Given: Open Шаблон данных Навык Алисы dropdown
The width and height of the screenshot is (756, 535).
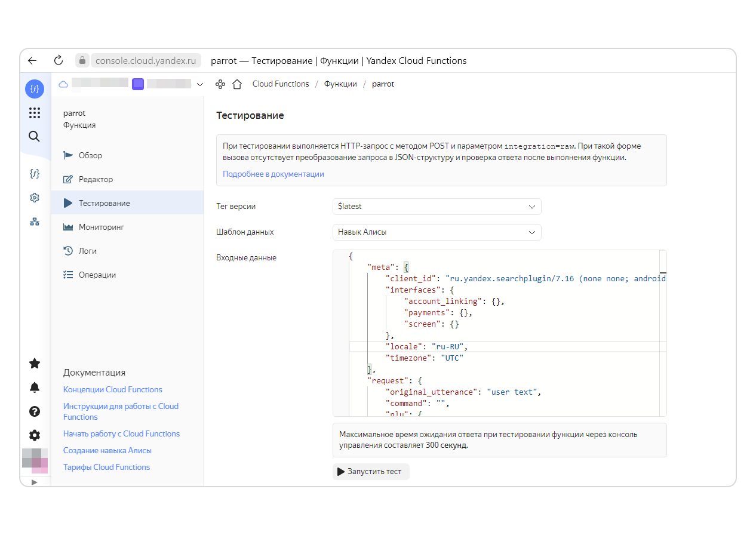Looking at the screenshot, I should pyautogui.click(x=437, y=232).
